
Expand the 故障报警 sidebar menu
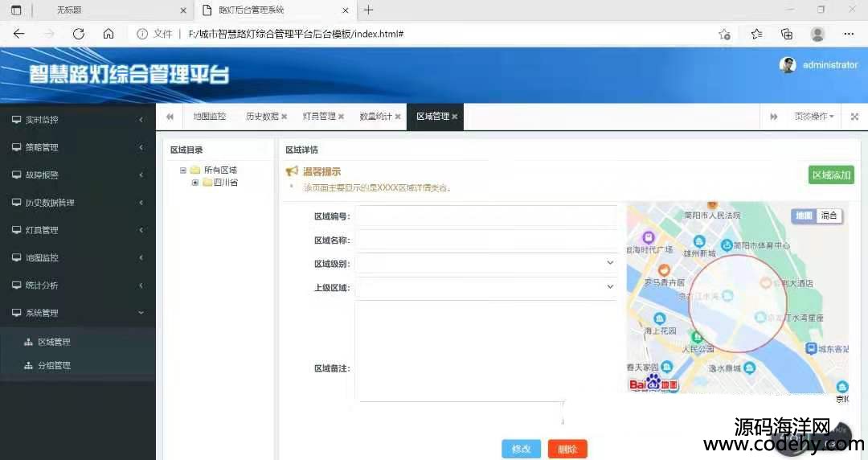tap(78, 175)
